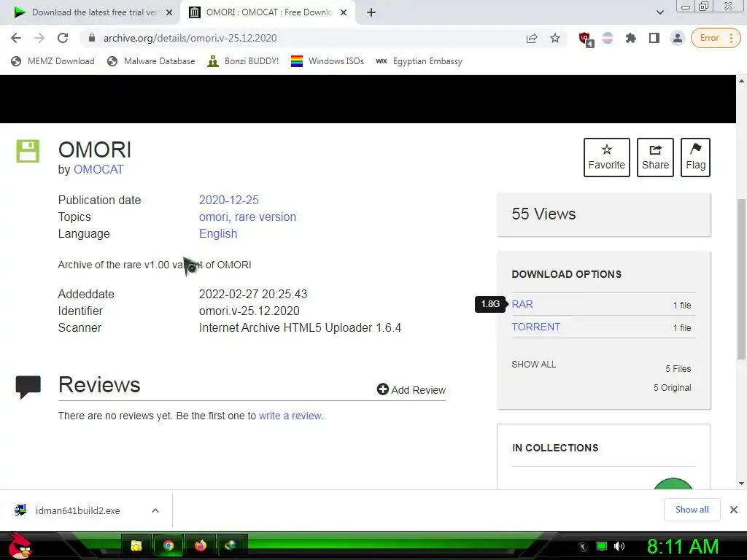The height and width of the screenshot is (560, 747).
Task: Click the page vertical scrollbar thumb
Action: pos(741,279)
